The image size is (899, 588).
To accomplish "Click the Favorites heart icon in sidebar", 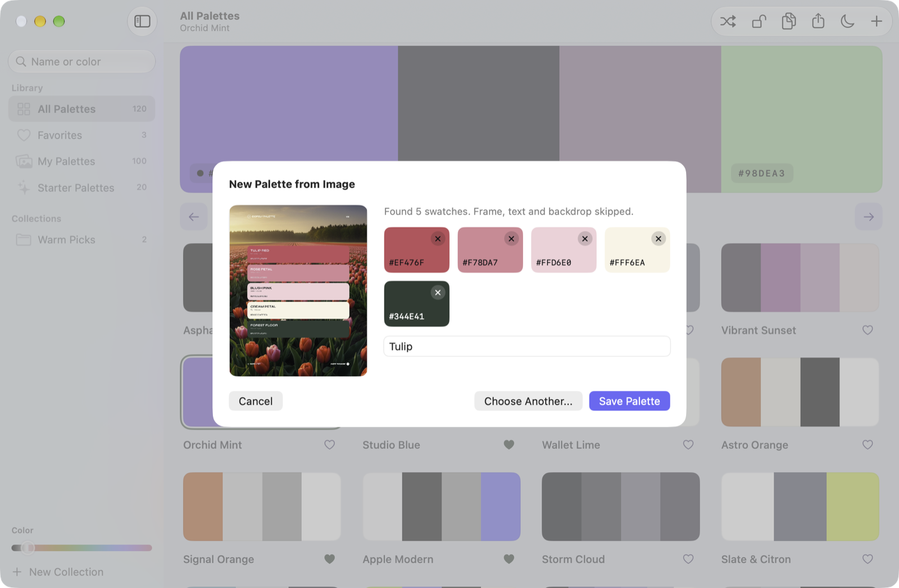I will pos(24,135).
